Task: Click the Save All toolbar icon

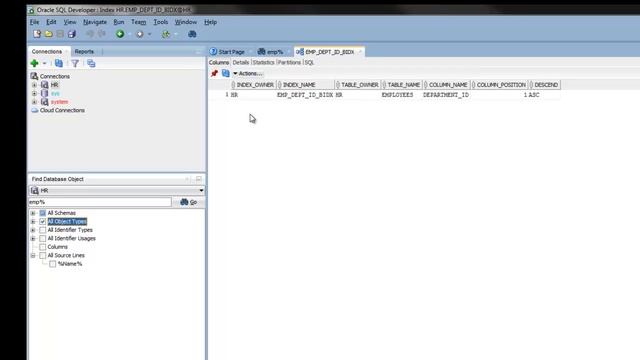Action: [72, 34]
